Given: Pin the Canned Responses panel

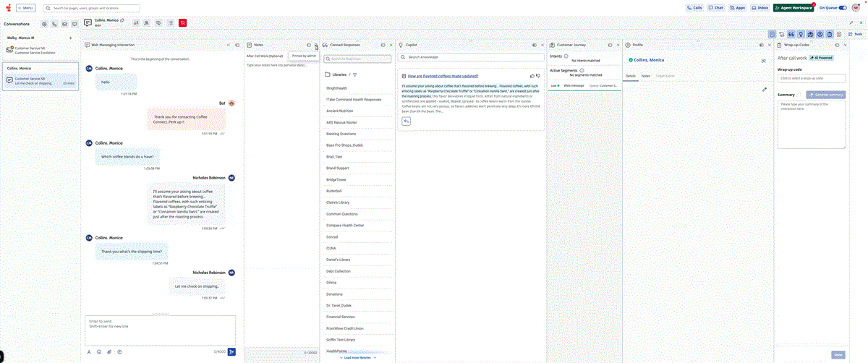Looking at the screenshot, I should (x=383, y=45).
